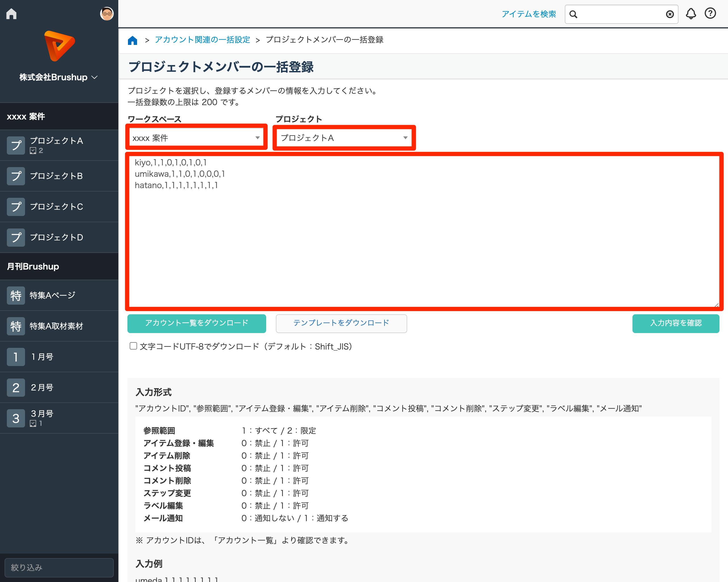Click the ラベル編集 row label
Image resolution: width=728 pixels, height=582 pixels.
tap(163, 505)
